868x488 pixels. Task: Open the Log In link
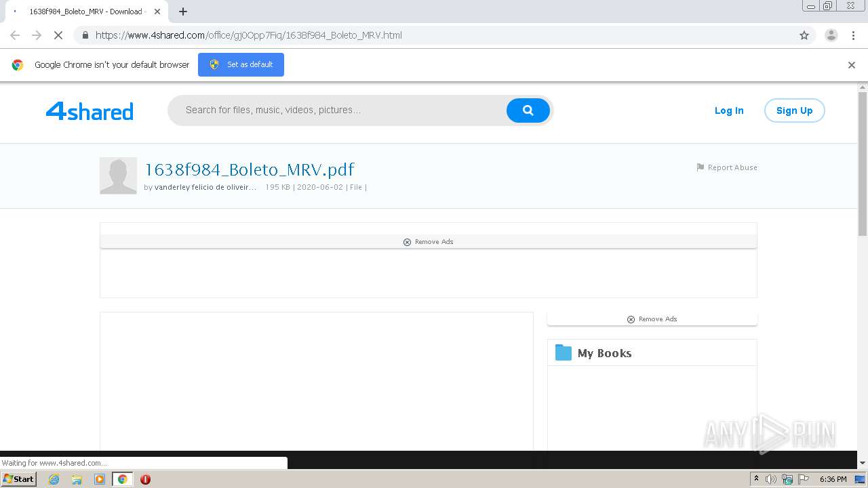click(x=729, y=110)
